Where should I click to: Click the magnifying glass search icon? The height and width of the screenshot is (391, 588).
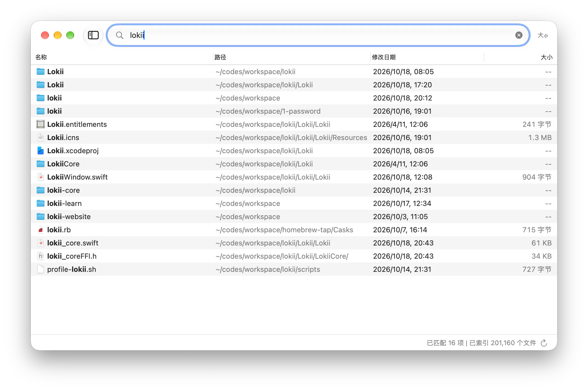click(x=119, y=35)
